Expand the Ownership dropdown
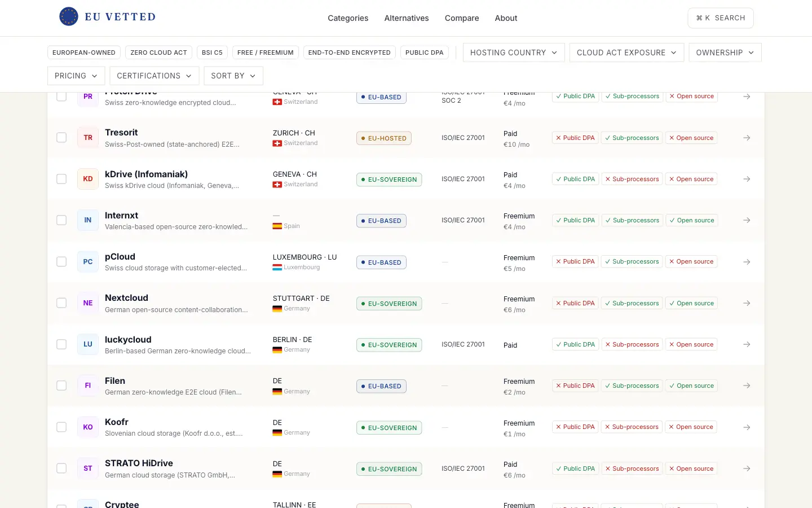The image size is (812, 508). pos(725,52)
